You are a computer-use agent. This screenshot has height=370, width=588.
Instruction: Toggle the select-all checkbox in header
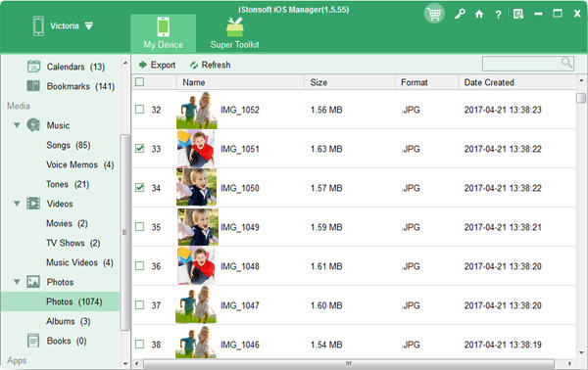139,81
